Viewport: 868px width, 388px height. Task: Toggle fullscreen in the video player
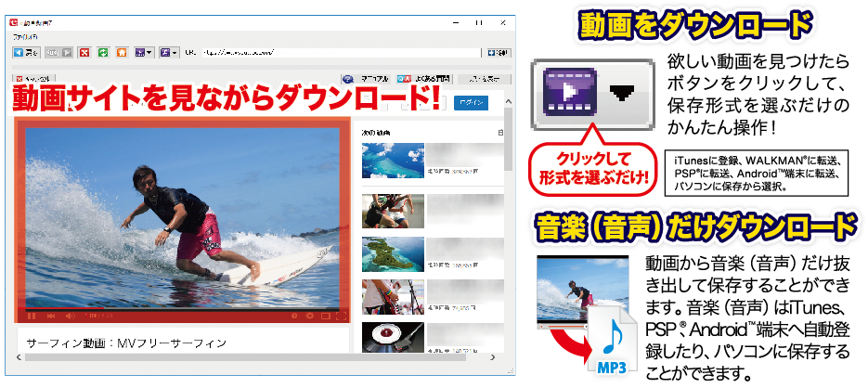click(x=340, y=316)
